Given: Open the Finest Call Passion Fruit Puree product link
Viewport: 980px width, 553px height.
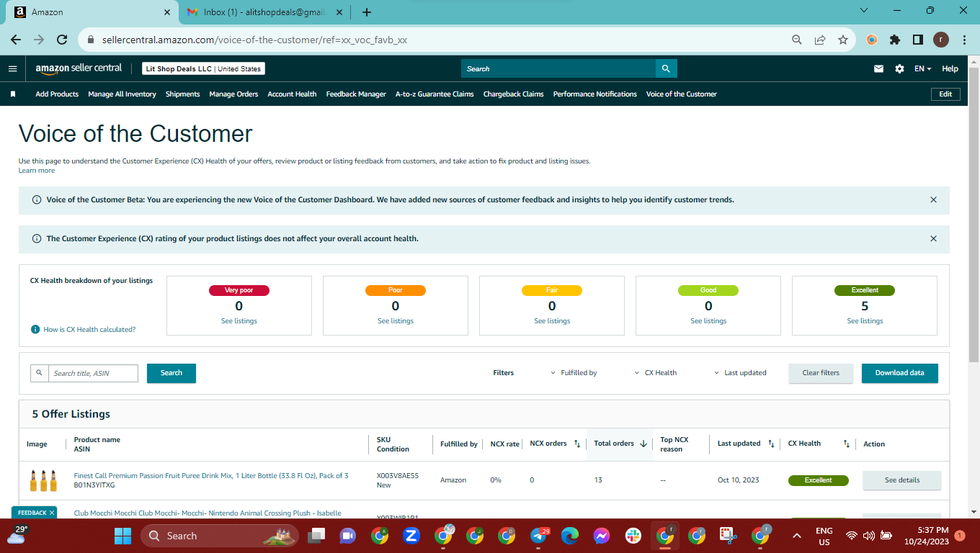Looking at the screenshot, I should [x=211, y=475].
